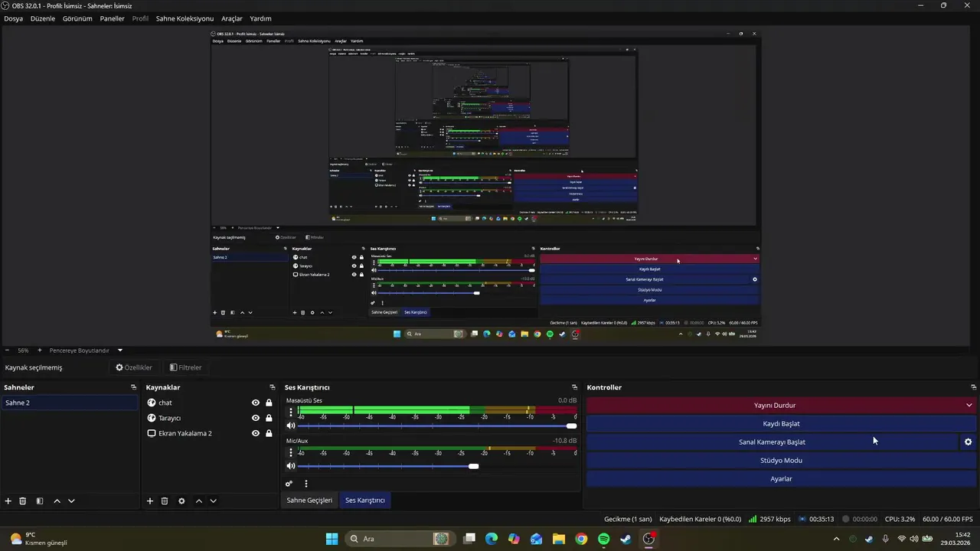Open audio mixer three-dot menu below sliders
980x551 pixels.
(x=305, y=484)
